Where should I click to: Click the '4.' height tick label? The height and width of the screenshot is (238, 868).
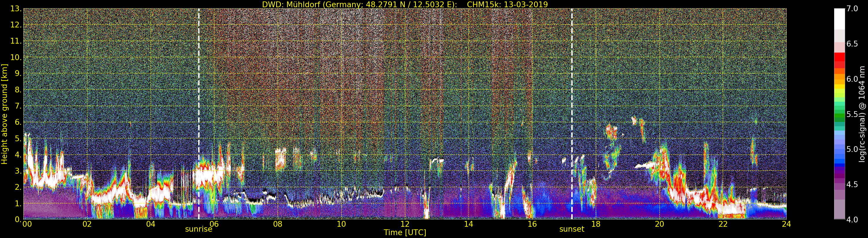[18, 155]
